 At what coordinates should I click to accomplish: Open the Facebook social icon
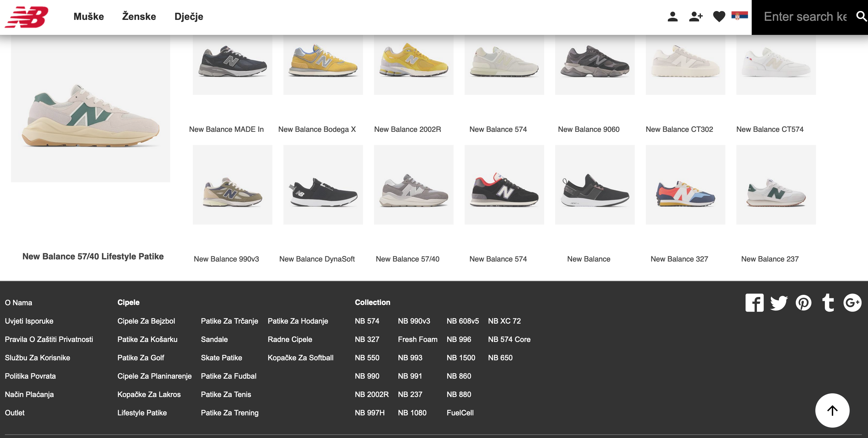click(x=754, y=303)
